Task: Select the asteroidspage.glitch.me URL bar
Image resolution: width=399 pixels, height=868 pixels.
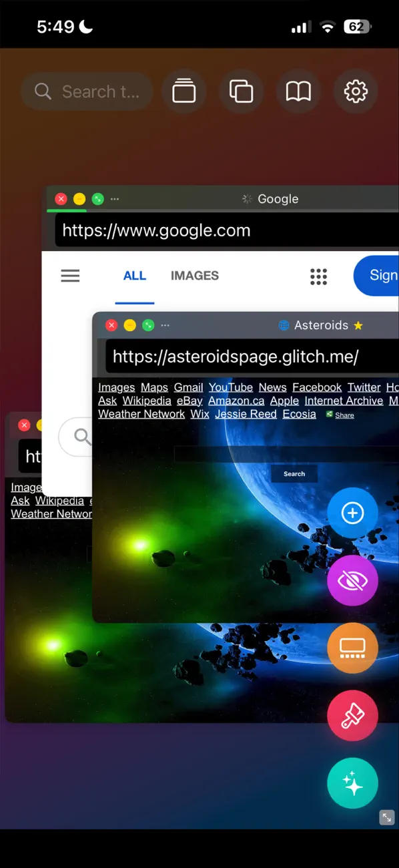Action: tap(252, 357)
